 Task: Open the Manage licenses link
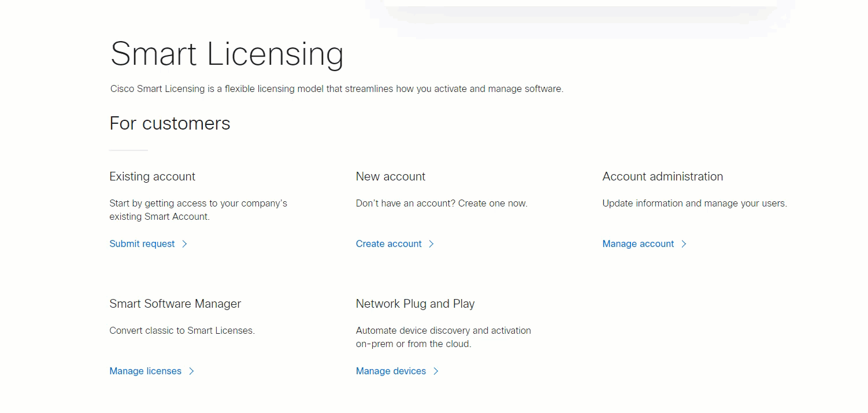146,371
